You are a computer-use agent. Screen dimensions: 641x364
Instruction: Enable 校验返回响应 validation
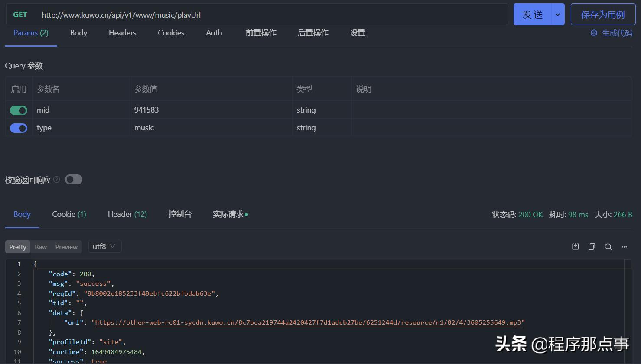tap(73, 179)
